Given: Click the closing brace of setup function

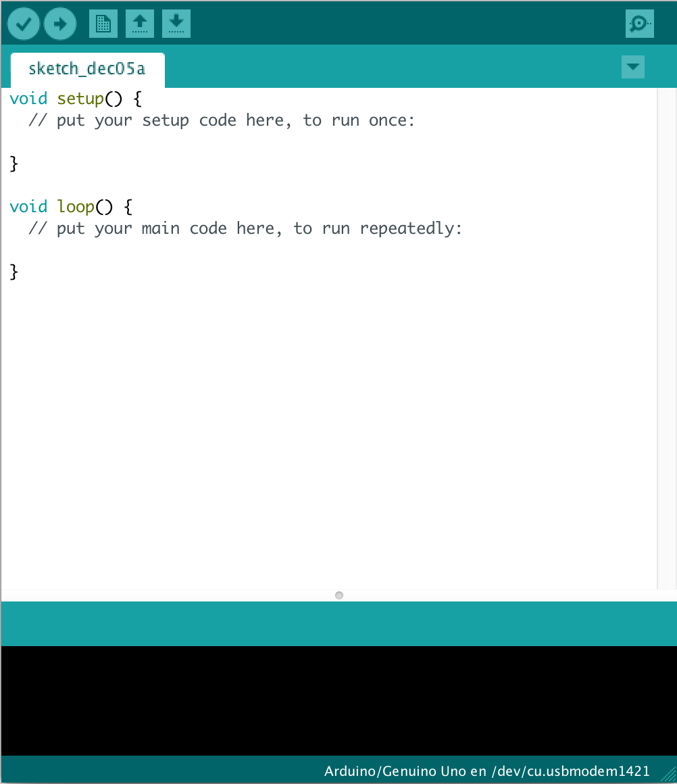Looking at the screenshot, I should pyautogui.click(x=14, y=164).
